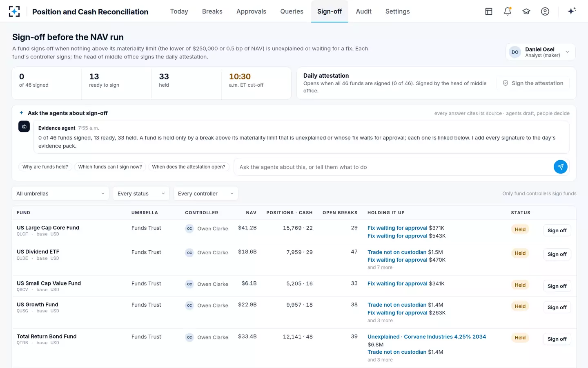Click Sign the attestation button

(x=533, y=83)
